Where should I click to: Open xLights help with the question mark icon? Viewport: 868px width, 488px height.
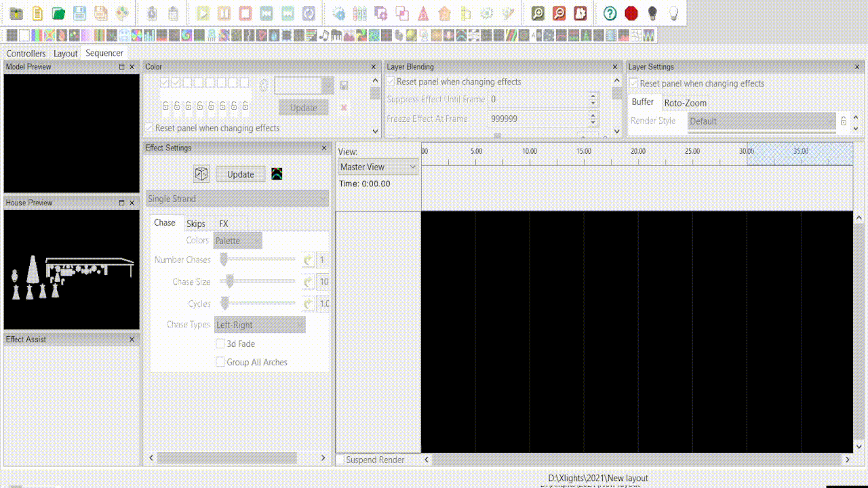pos(609,12)
